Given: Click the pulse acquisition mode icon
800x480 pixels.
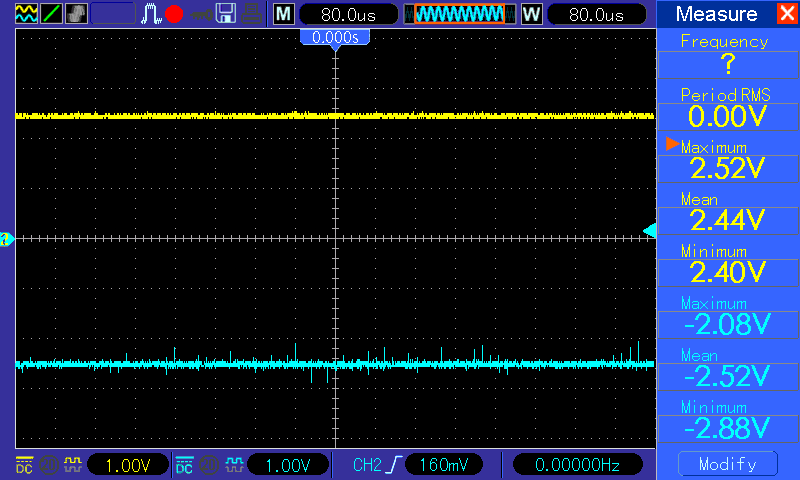Looking at the screenshot, I should [x=151, y=14].
